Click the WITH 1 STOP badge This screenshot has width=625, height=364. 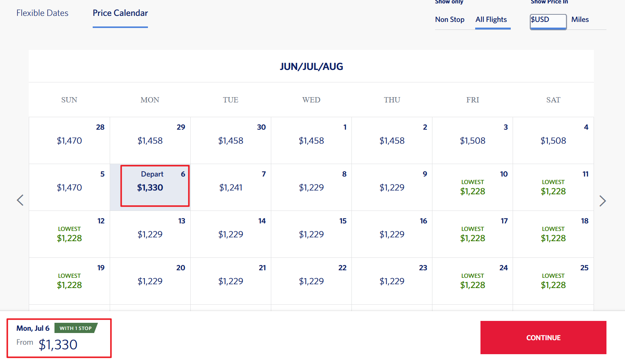tap(76, 328)
